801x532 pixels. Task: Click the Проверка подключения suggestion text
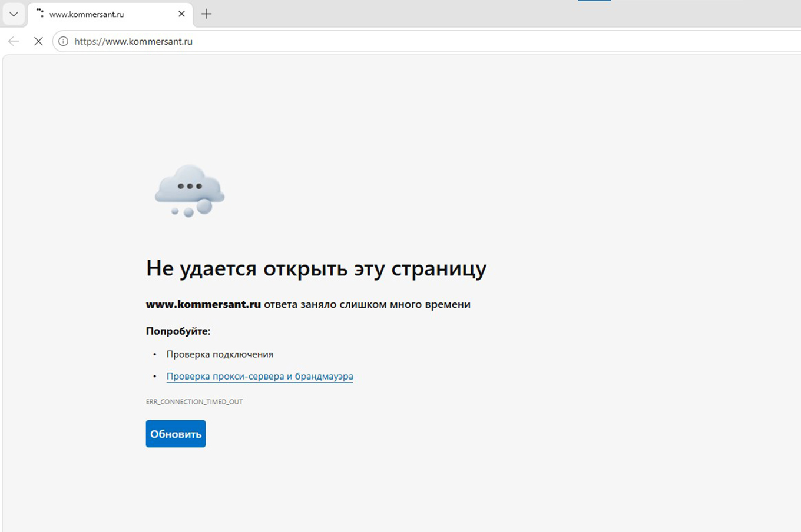(x=220, y=354)
